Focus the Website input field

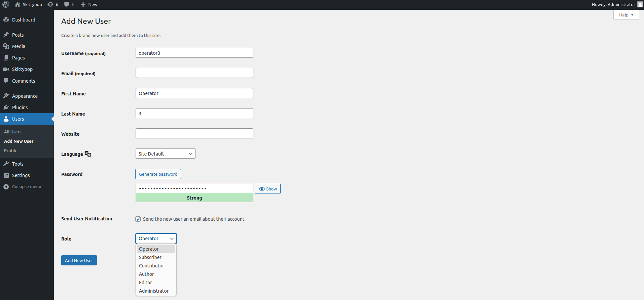[x=194, y=133]
